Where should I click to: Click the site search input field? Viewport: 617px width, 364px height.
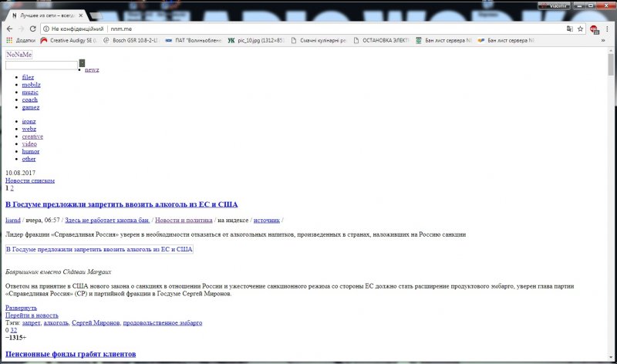(x=42, y=66)
